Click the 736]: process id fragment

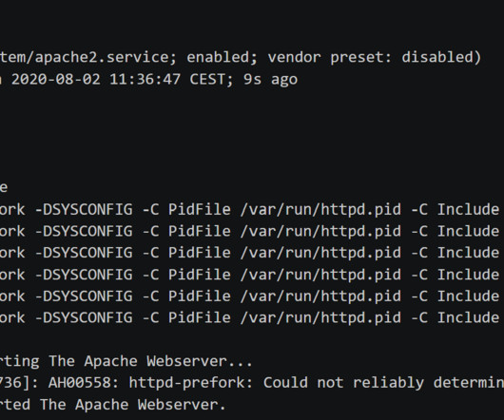(x=19, y=383)
